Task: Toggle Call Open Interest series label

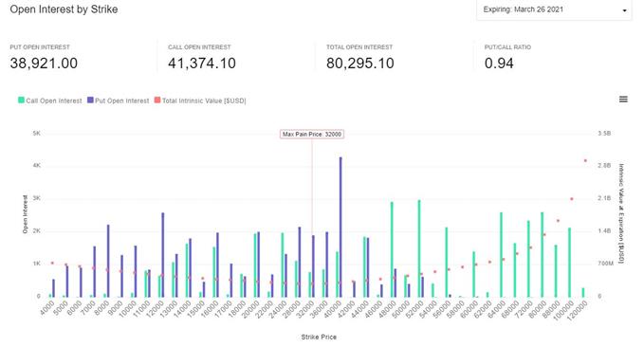Action: tap(54, 100)
